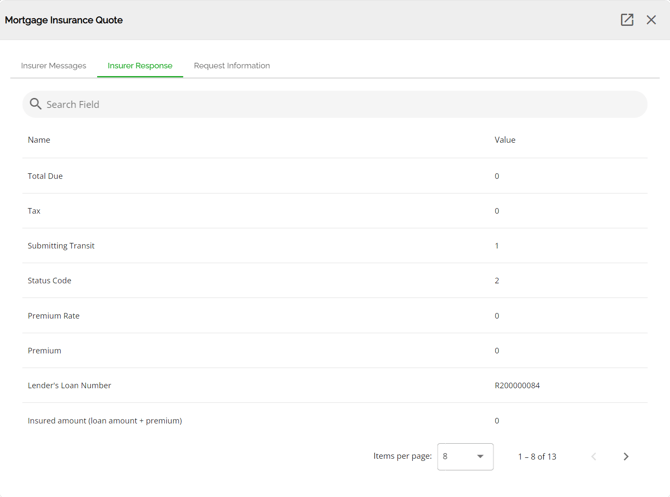Focus the Search Field input
The width and height of the screenshot is (670, 497).
click(x=335, y=104)
